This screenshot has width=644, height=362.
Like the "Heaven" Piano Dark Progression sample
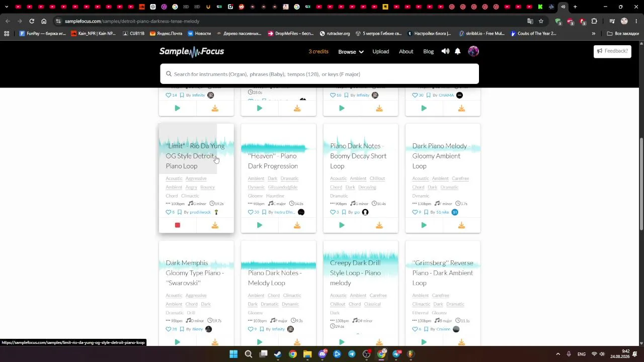click(251, 212)
